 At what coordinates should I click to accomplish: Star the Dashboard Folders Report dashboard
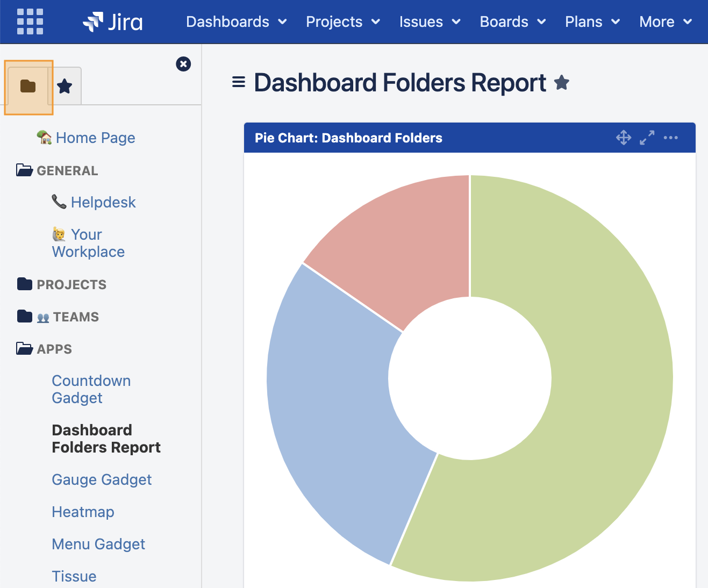point(562,82)
